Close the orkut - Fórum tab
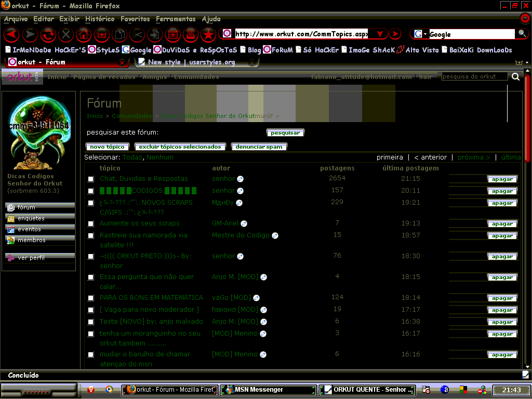Image resolution: width=532 pixels, height=399 pixels. [x=122, y=62]
